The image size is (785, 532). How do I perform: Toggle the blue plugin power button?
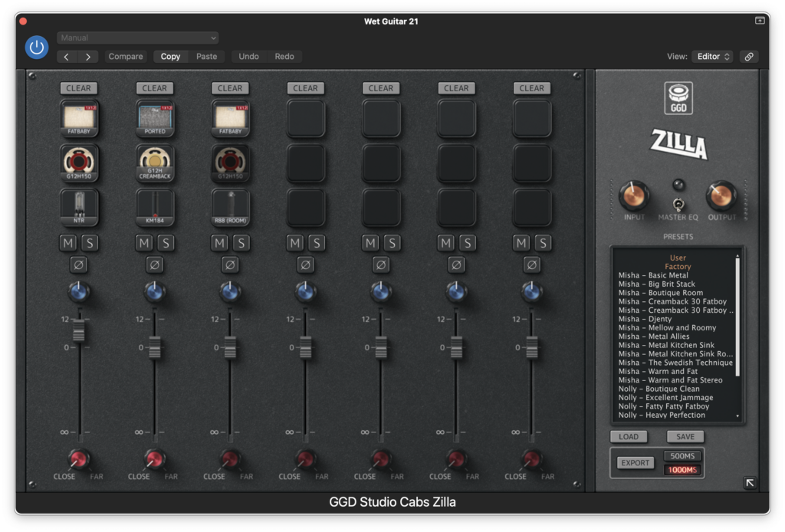[x=37, y=48]
